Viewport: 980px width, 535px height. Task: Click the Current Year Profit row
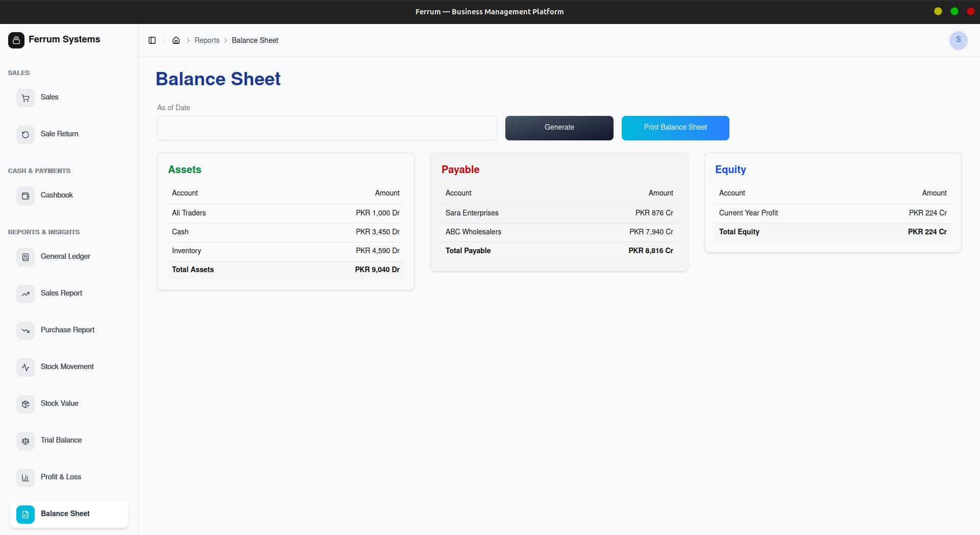(x=833, y=213)
